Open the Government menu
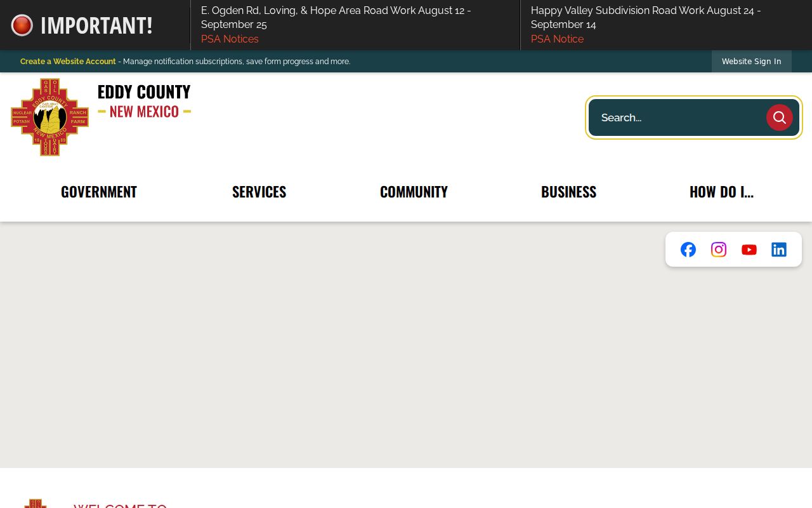 point(99,192)
